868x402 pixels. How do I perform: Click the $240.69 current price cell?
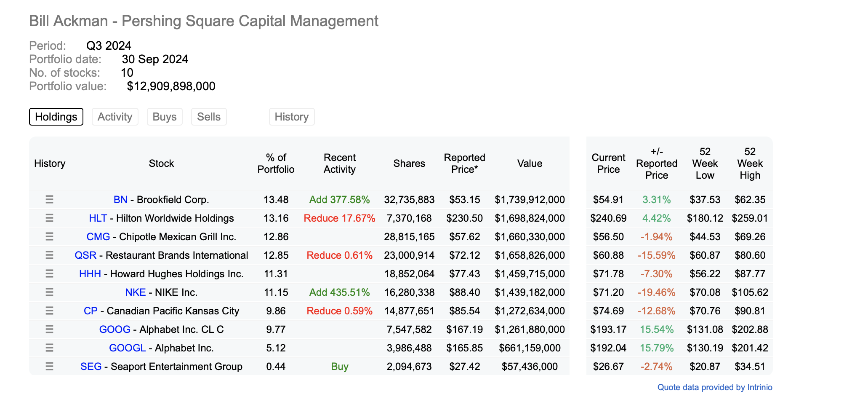click(x=608, y=218)
